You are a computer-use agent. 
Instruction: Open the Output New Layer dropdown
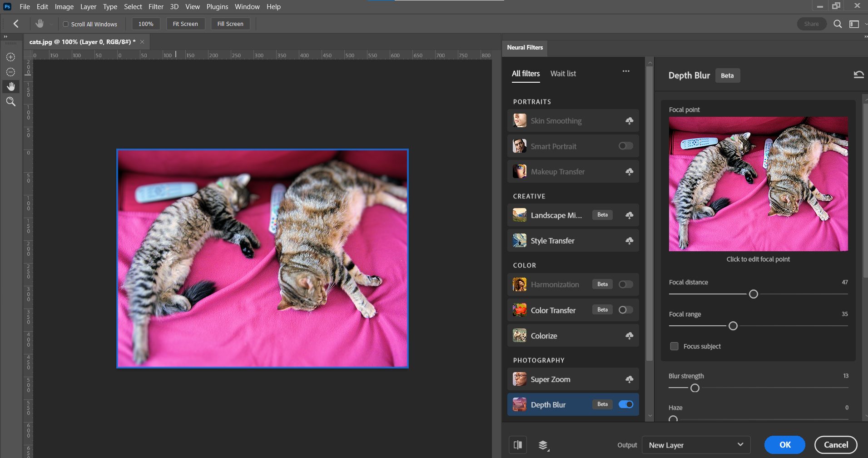tap(696, 445)
